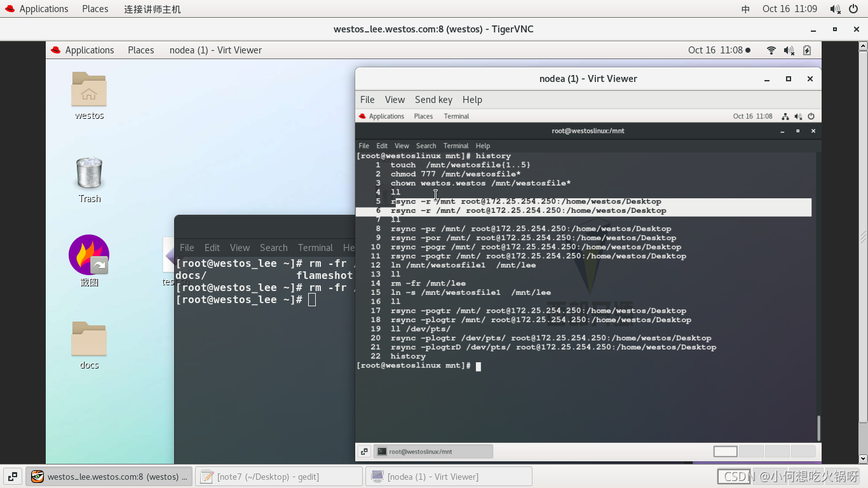
Task: Click the volume icon in host top bar
Action: (x=835, y=9)
